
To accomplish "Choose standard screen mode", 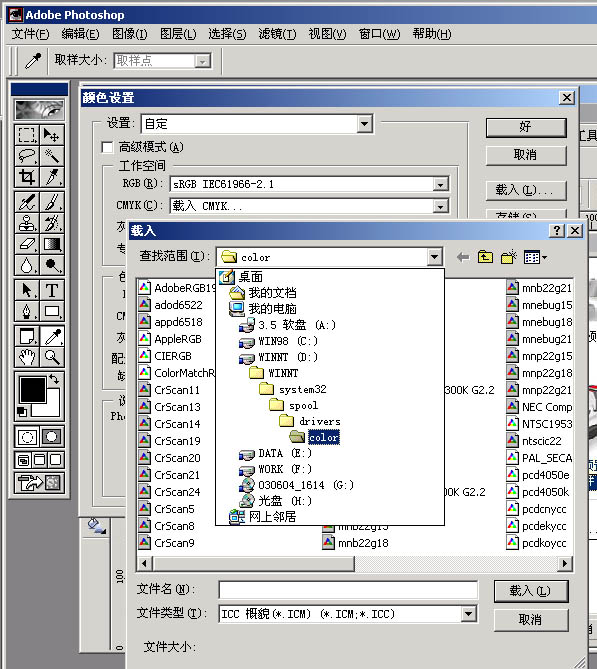I will click(x=23, y=460).
